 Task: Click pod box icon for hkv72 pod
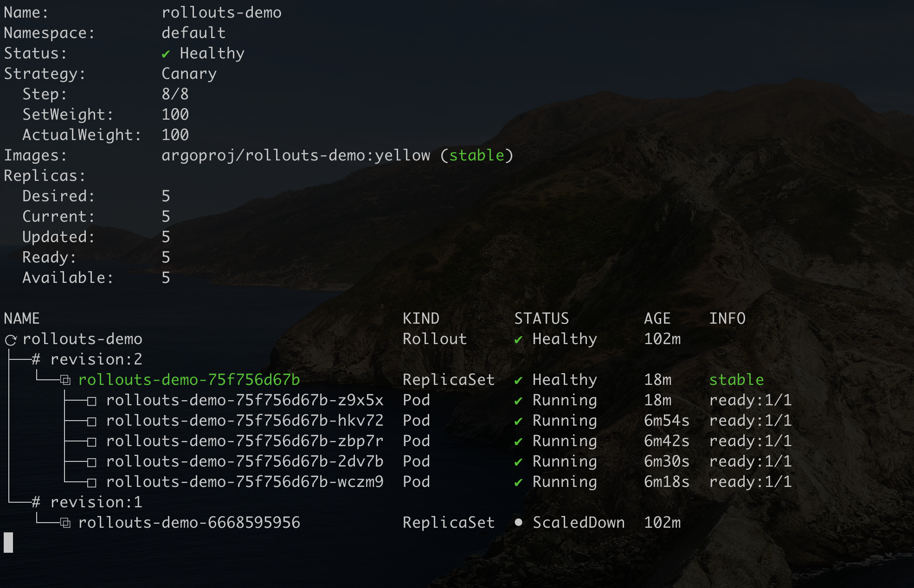(x=92, y=422)
